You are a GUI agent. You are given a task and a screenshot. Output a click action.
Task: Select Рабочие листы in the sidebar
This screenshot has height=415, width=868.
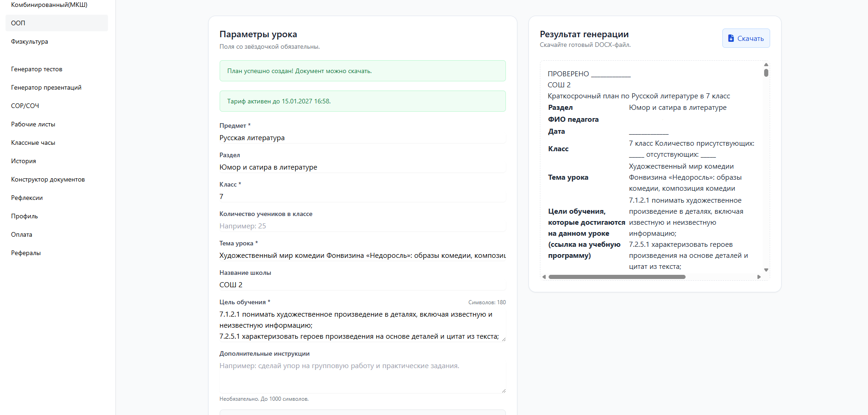33,124
